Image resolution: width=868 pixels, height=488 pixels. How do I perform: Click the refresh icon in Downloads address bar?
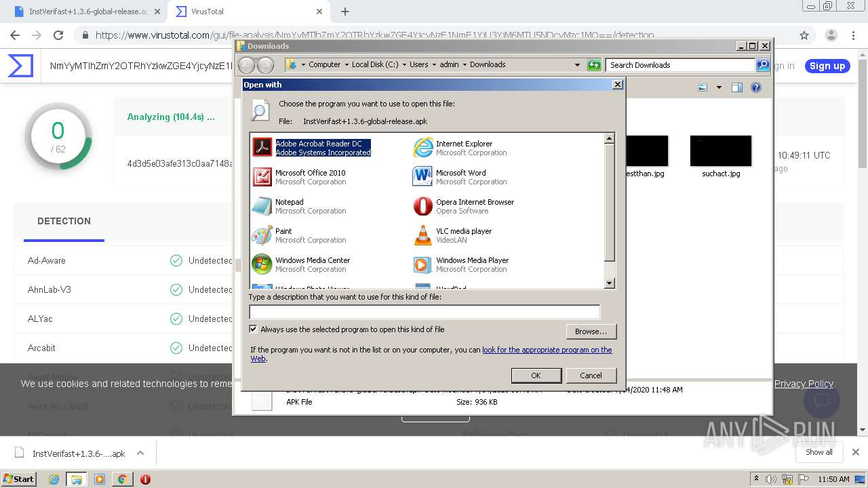click(x=594, y=65)
